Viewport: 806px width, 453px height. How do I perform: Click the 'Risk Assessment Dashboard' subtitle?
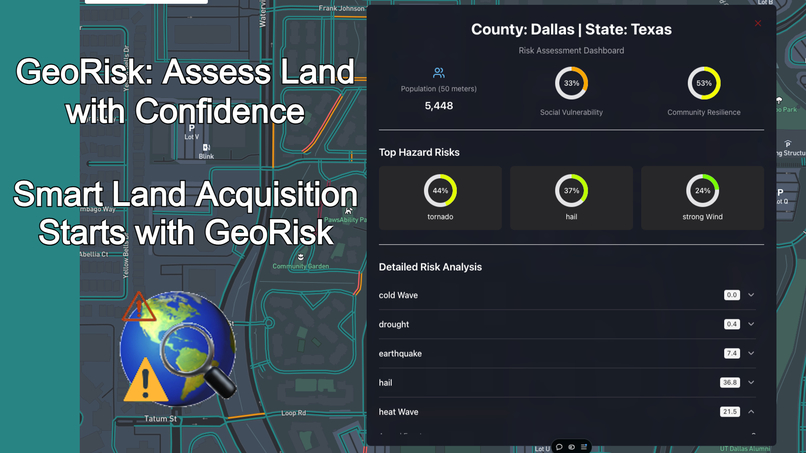571,50
